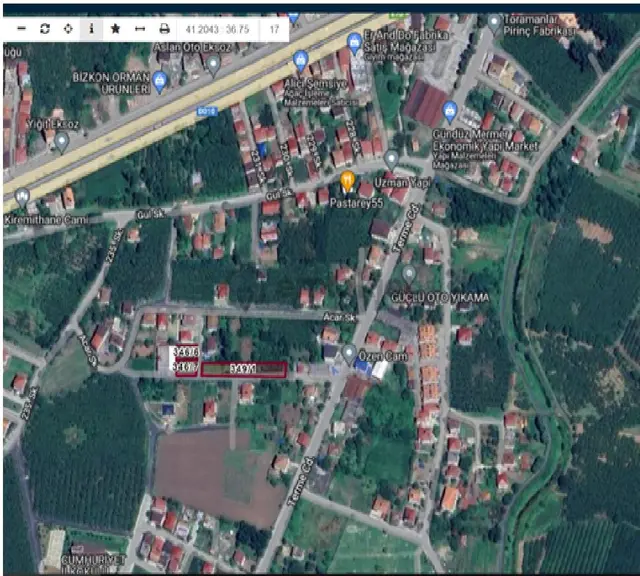
Task: Click the Ekonomik Yapı Market label
Action: click(485, 147)
